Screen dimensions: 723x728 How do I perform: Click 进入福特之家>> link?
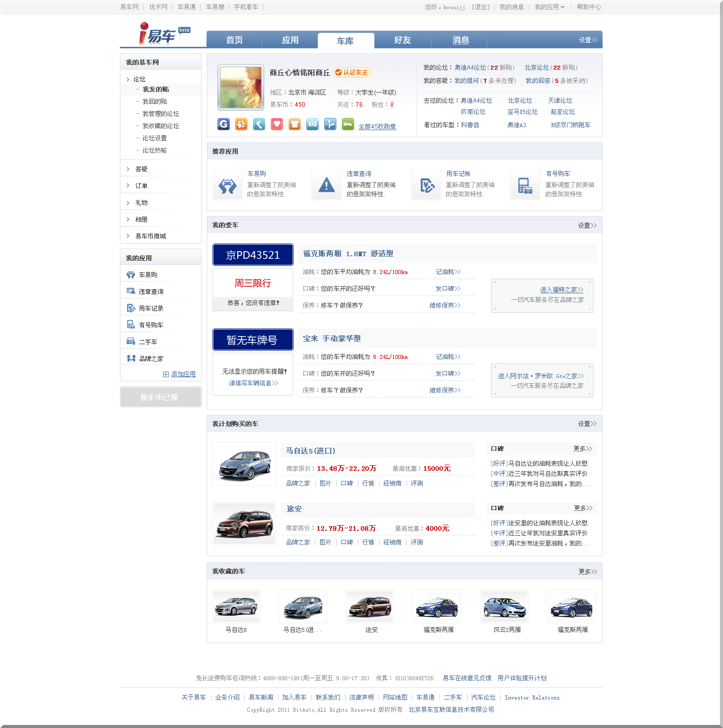tap(562, 290)
